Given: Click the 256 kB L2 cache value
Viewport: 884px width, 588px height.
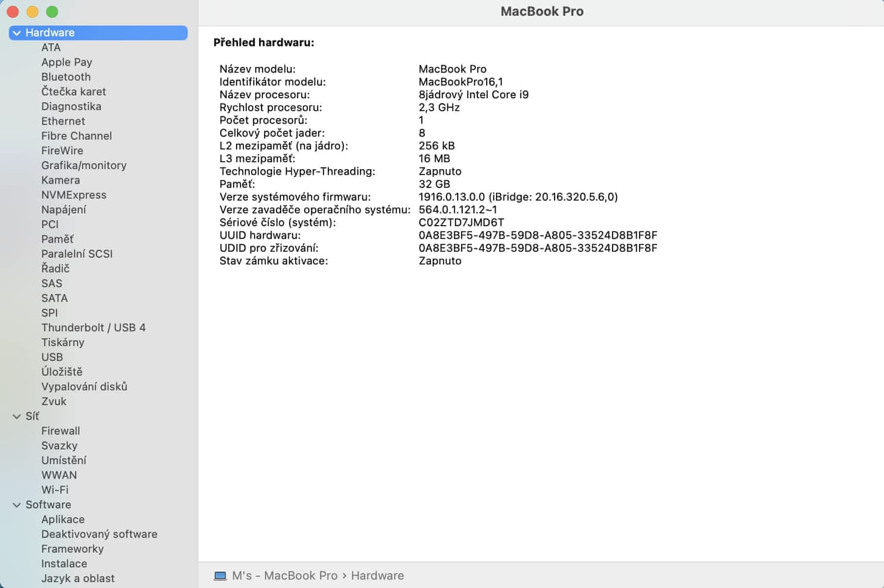Looking at the screenshot, I should 437,146.
